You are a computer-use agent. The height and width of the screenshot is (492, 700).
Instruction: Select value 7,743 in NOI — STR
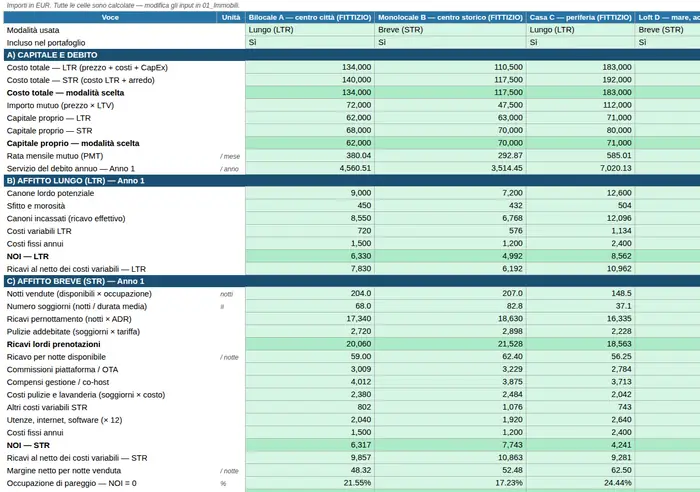[x=512, y=445]
